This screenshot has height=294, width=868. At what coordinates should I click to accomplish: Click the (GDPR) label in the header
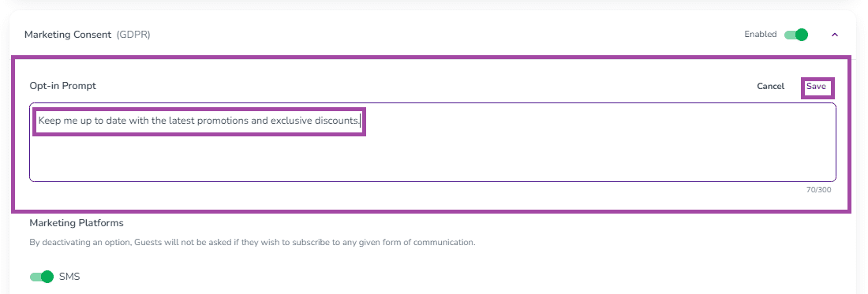(133, 35)
